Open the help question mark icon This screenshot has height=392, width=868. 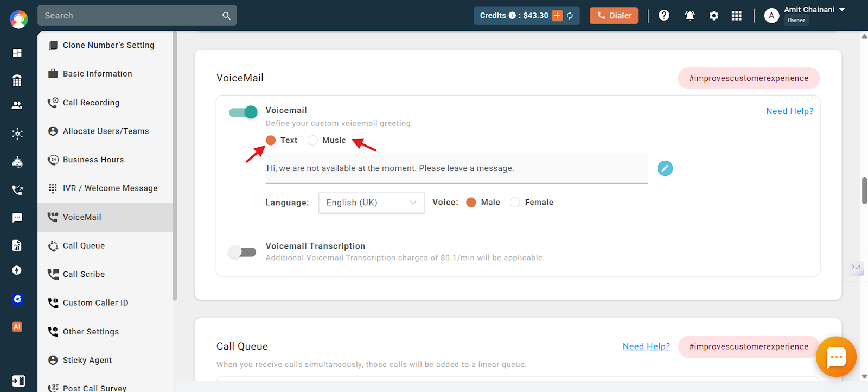(664, 15)
